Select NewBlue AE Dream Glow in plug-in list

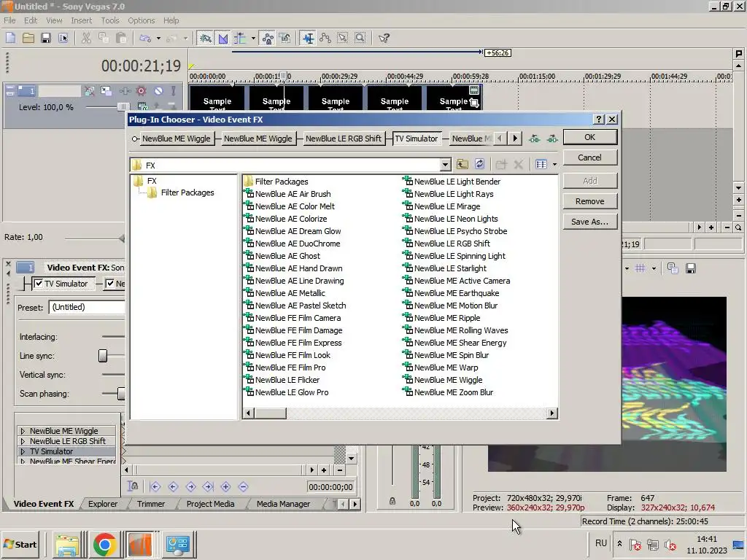(298, 231)
